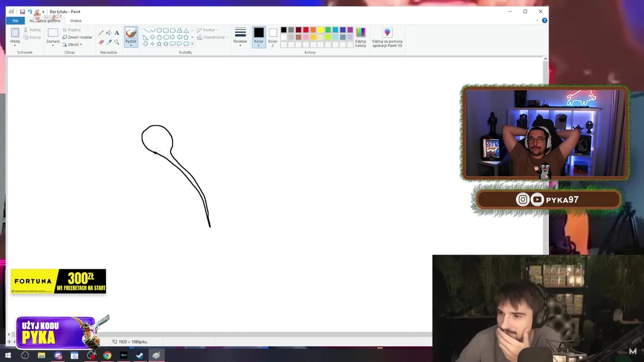Open Quick Access Toolbar customize arrow
Viewport: 644px width, 362px height.
[43, 12]
